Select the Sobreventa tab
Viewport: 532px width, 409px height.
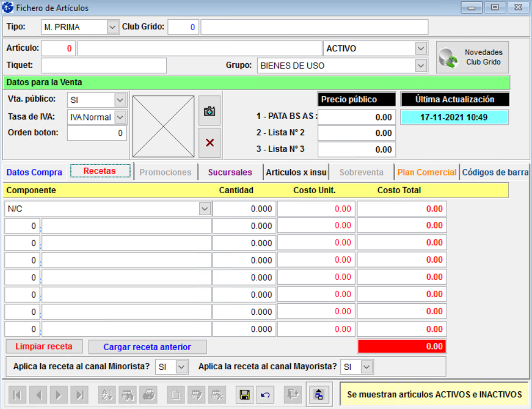[361, 172]
